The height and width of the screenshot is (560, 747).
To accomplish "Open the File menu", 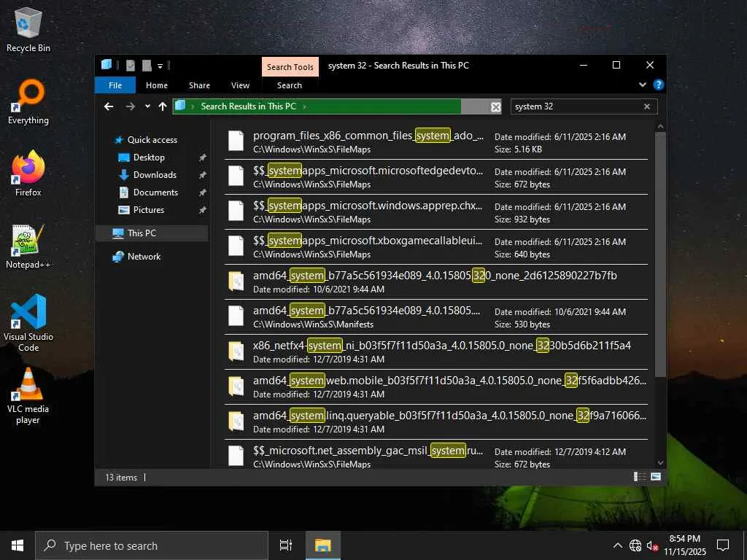I will click(x=115, y=85).
